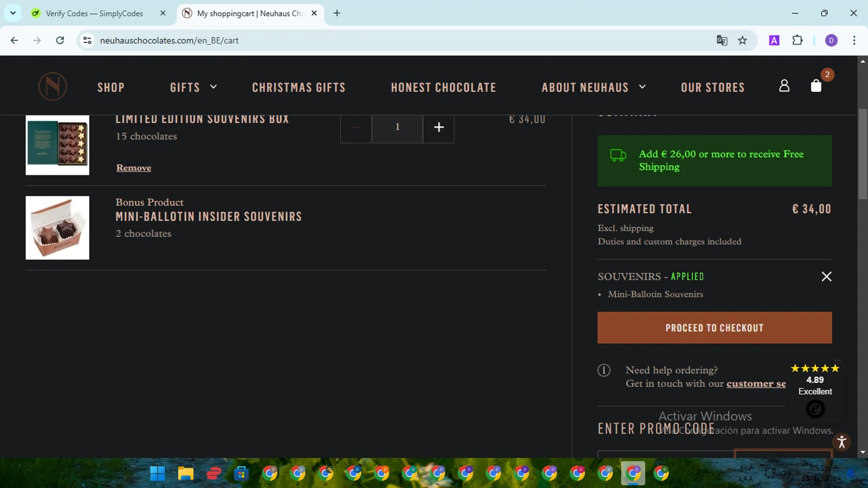
Task: Open Microsoft Store from the taskbar
Action: coord(241,474)
